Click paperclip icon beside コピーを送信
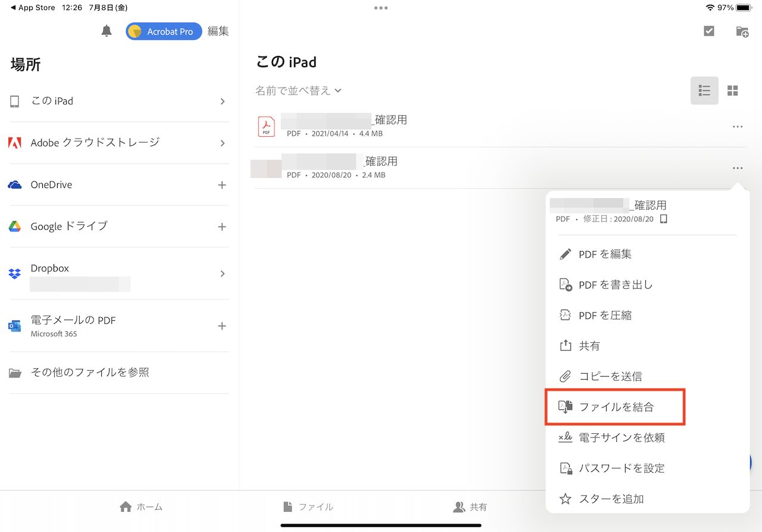762x532 pixels. 566,377
